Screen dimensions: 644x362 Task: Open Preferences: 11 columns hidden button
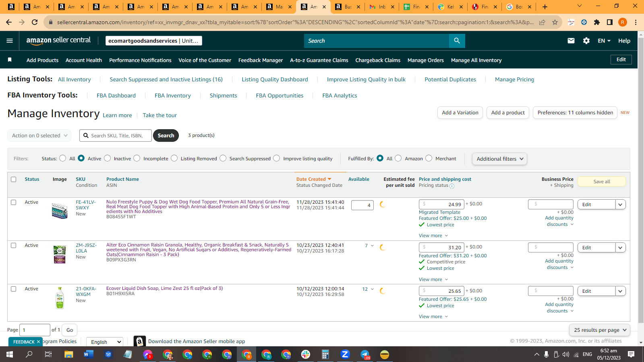(575, 113)
